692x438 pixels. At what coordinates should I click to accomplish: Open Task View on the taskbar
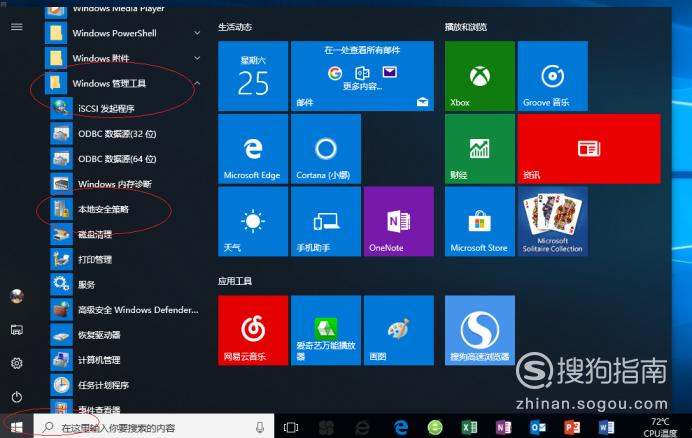pos(291,427)
